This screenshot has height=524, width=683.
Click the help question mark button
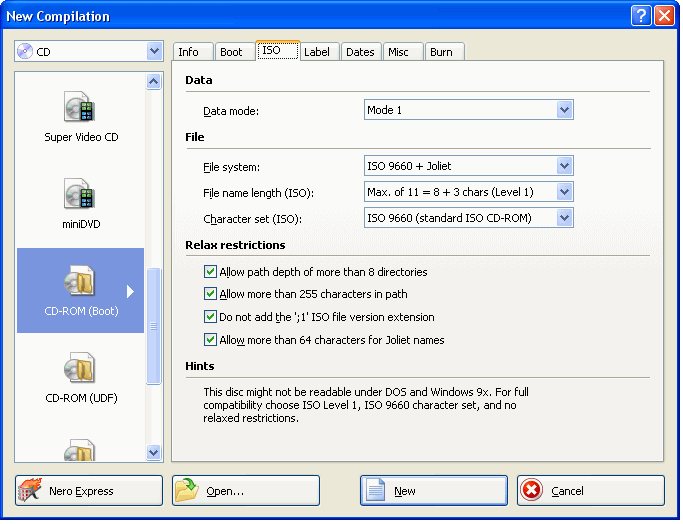pos(641,16)
